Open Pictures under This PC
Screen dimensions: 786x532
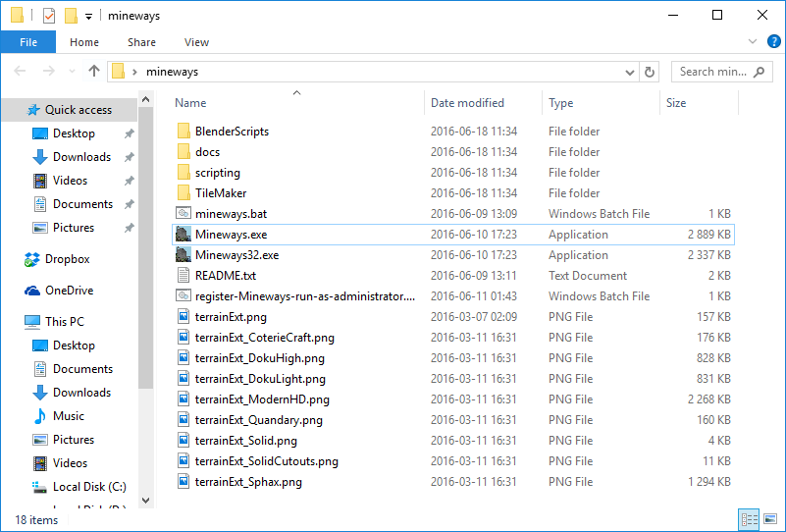63,440
